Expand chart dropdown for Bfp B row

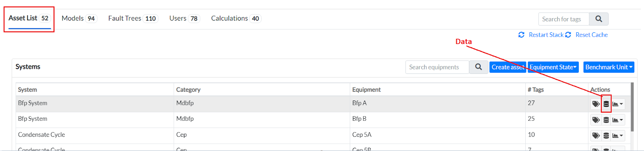pos(618,120)
